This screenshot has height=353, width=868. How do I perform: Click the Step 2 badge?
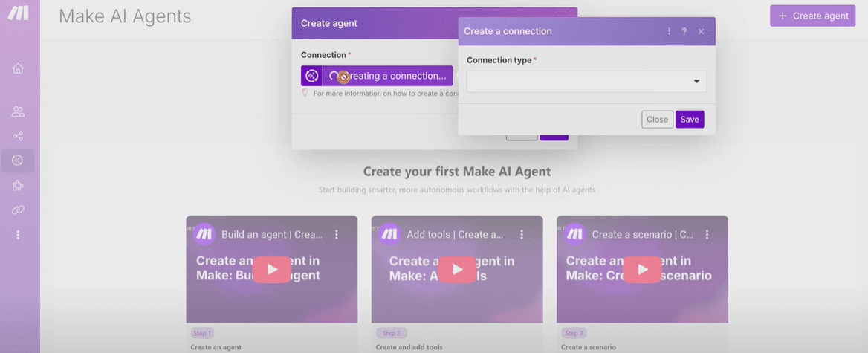pos(392,333)
